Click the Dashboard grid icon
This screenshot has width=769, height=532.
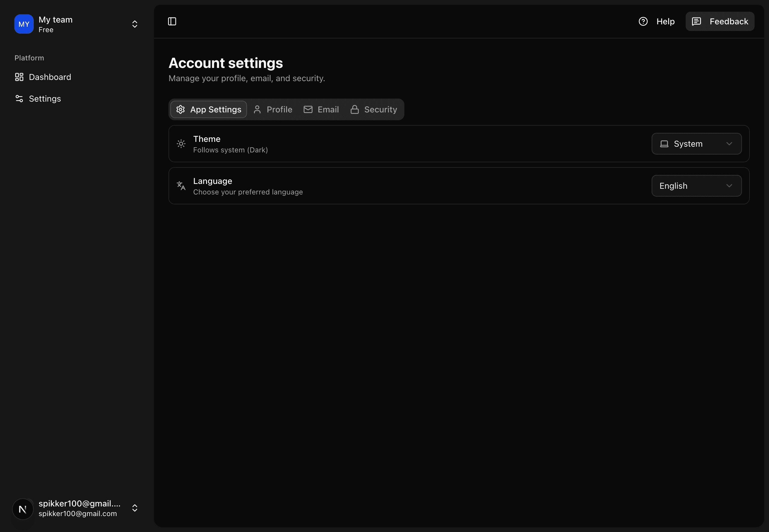(19, 77)
